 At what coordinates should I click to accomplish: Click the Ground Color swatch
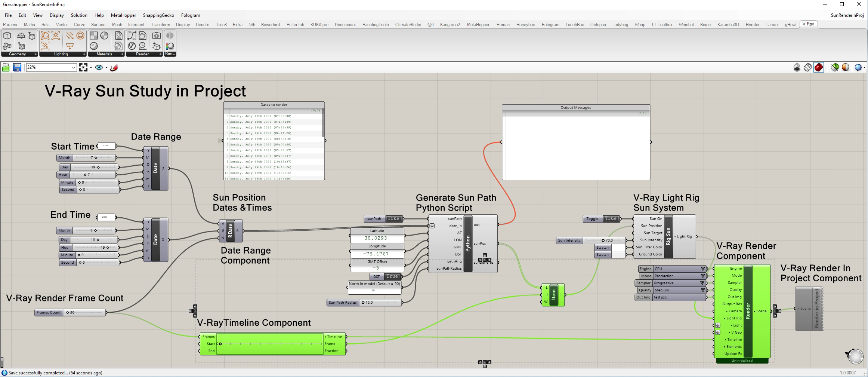[x=618, y=255]
